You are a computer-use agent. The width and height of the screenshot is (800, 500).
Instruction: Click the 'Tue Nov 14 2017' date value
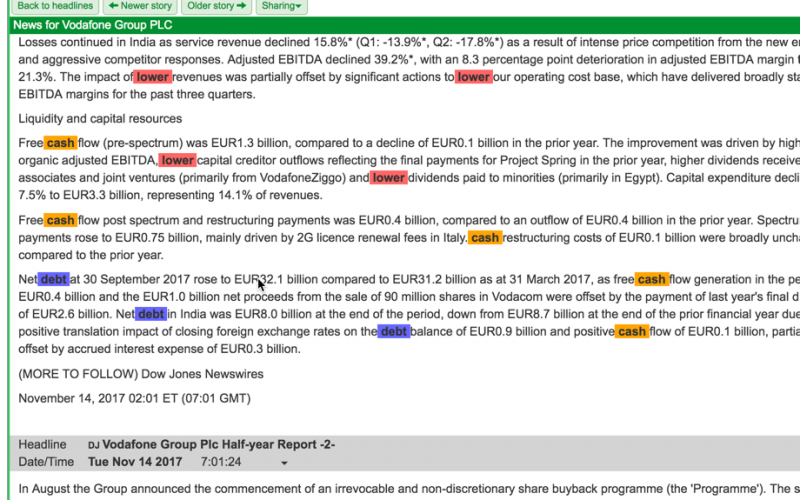pyautogui.click(x=135, y=462)
